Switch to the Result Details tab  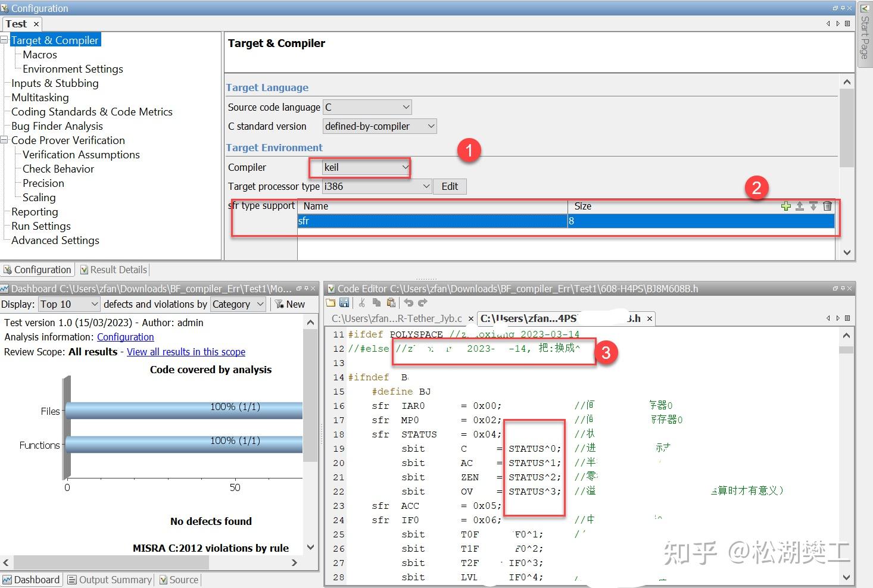point(118,269)
